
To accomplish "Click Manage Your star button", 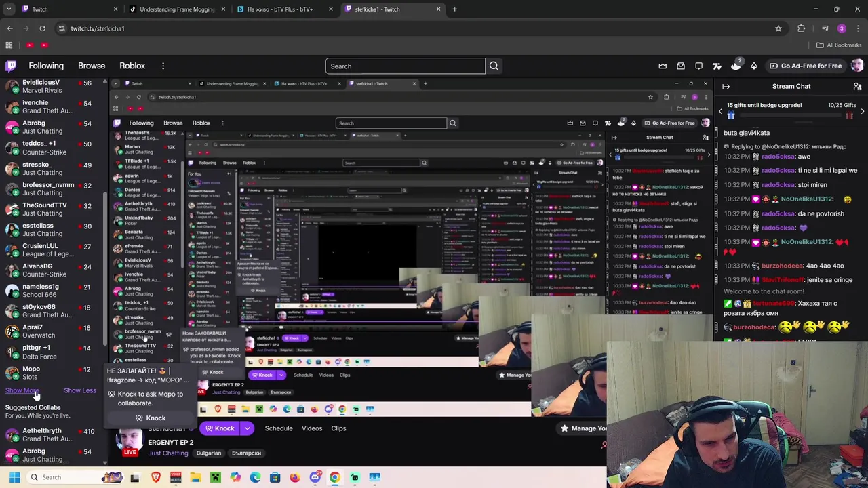I will [x=582, y=428].
